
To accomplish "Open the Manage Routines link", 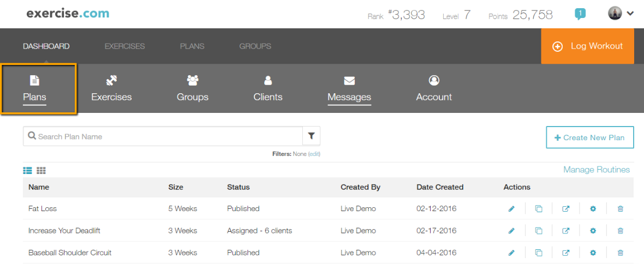I will [x=596, y=170].
